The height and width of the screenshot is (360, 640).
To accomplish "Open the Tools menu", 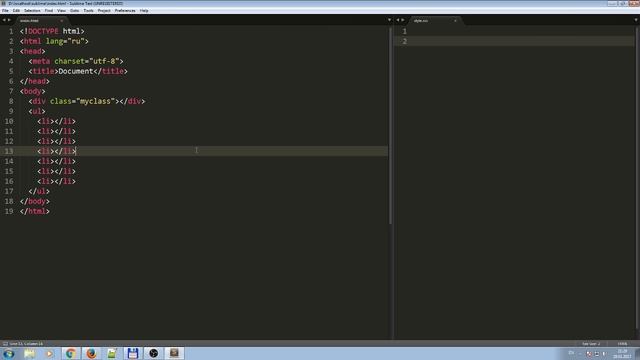I will coord(89,11).
